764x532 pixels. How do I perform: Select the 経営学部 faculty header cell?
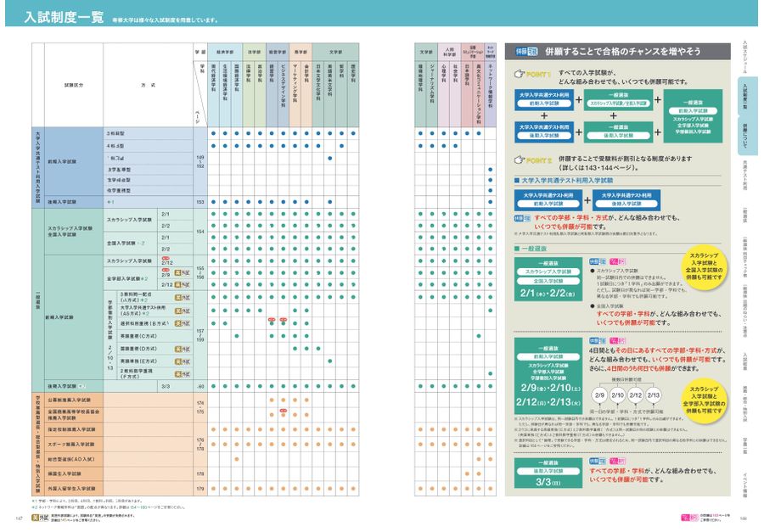pos(278,52)
